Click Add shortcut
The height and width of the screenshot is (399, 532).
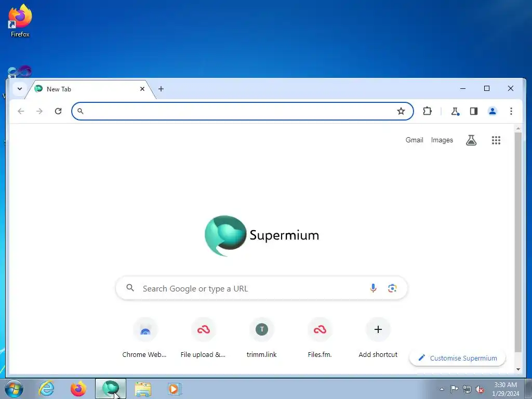(x=378, y=338)
